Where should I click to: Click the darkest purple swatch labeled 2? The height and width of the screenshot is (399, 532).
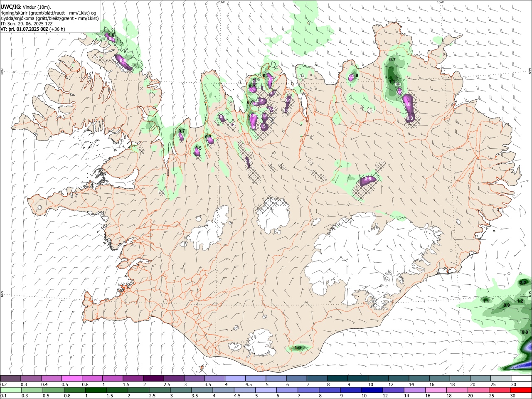153,378
